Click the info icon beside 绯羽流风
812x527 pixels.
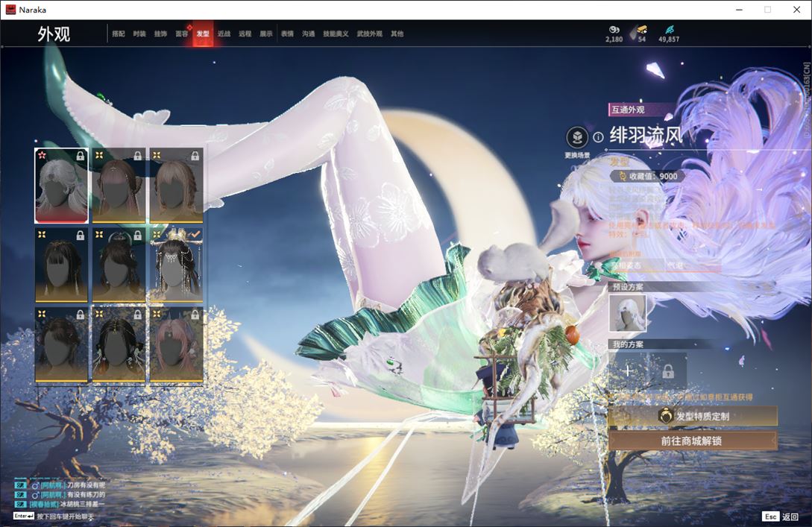[x=598, y=137]
